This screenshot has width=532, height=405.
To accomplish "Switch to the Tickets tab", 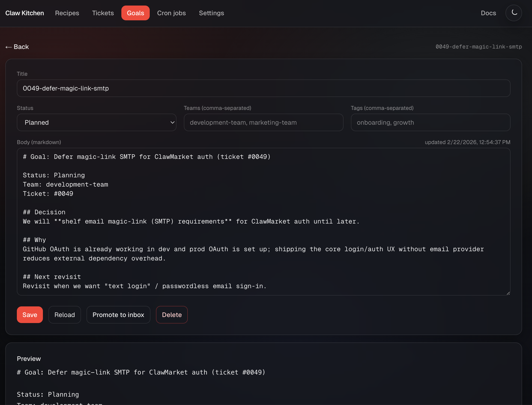I will tap(103, 13).
